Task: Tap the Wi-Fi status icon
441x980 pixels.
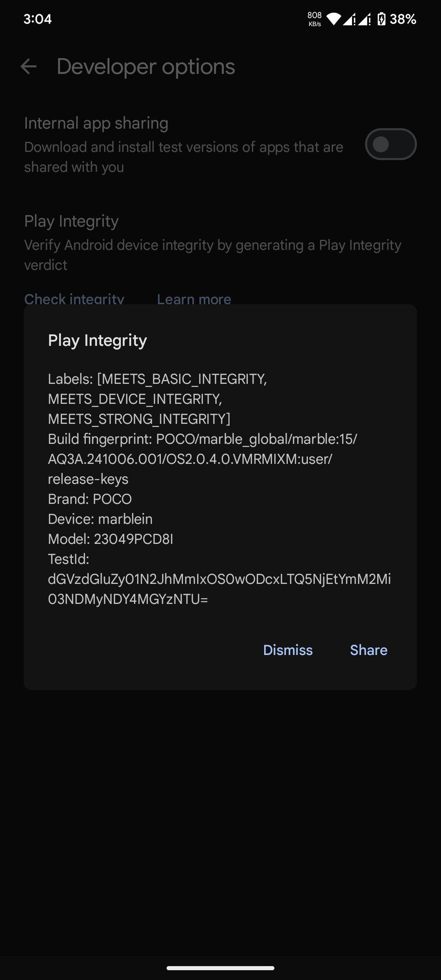Action: coord(334,19)
